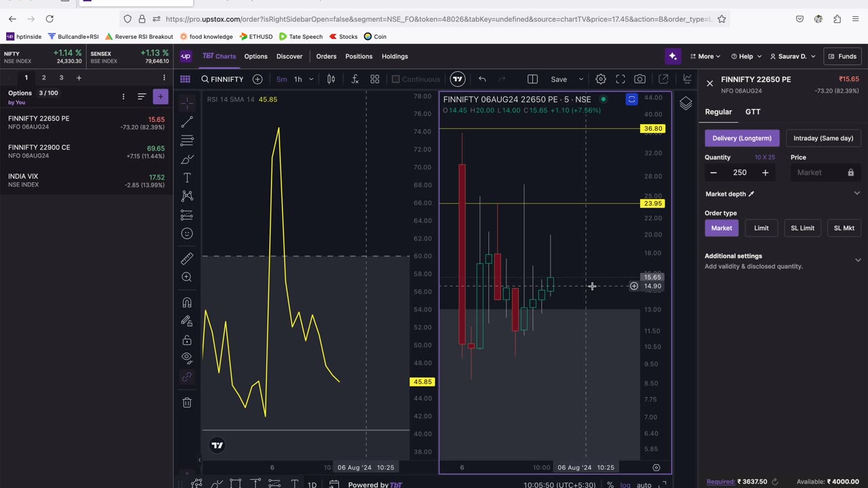Select the SL Limit order type

802,228
